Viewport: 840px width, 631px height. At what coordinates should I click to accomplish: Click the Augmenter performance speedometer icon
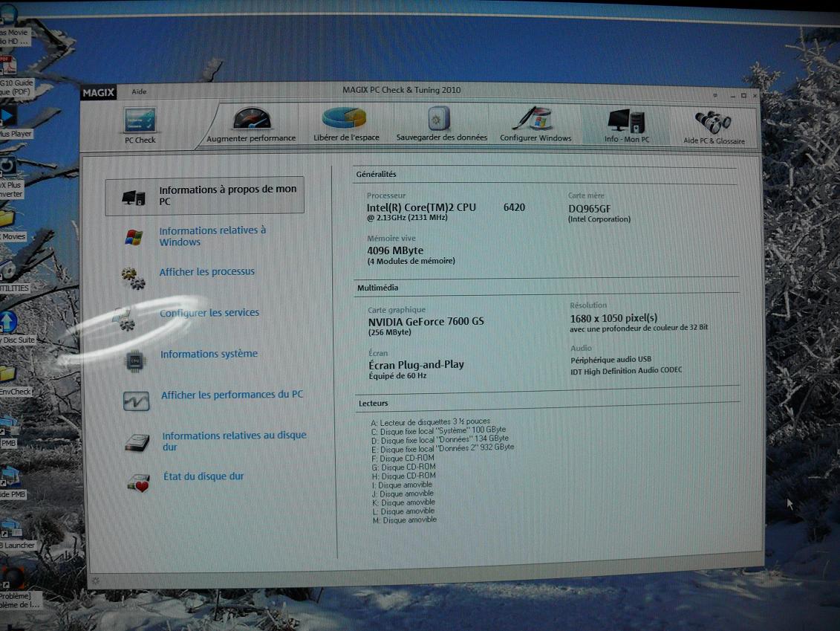[x=252, y=118]
